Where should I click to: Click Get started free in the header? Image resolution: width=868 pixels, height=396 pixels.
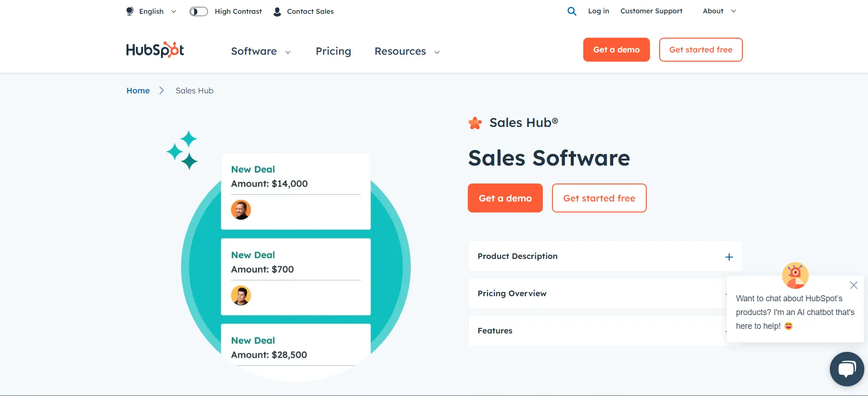(x=701, y=50)
